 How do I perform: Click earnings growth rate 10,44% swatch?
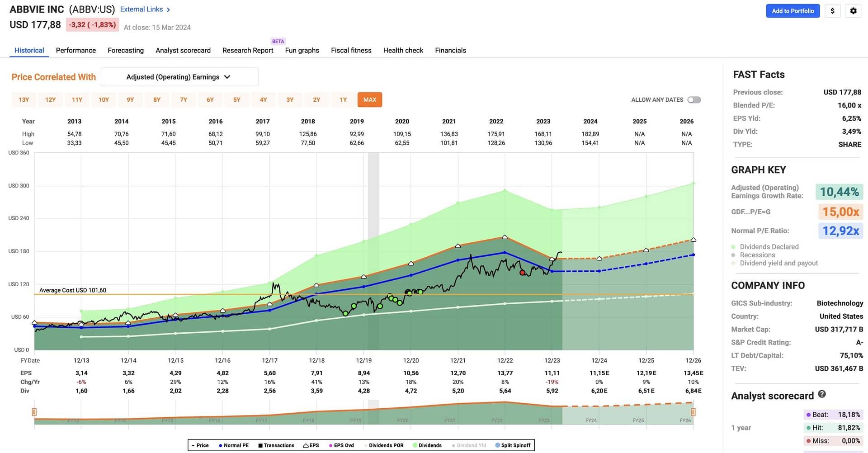839,192
